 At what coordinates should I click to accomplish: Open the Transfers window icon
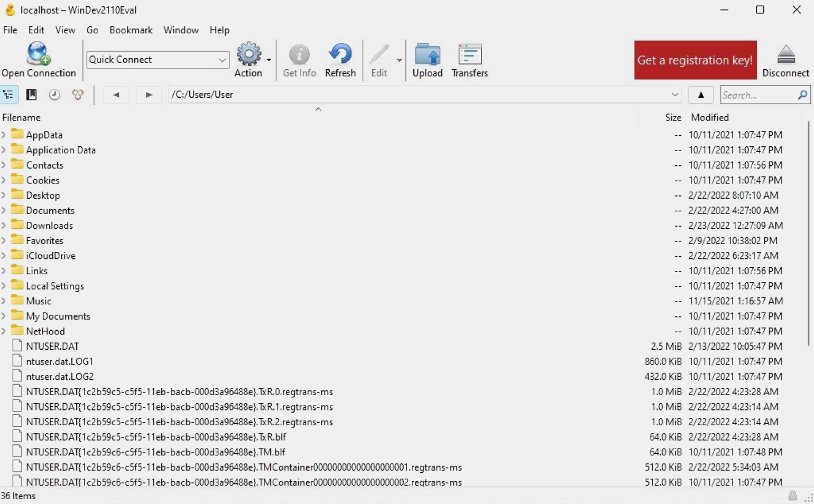click(469, 54)
